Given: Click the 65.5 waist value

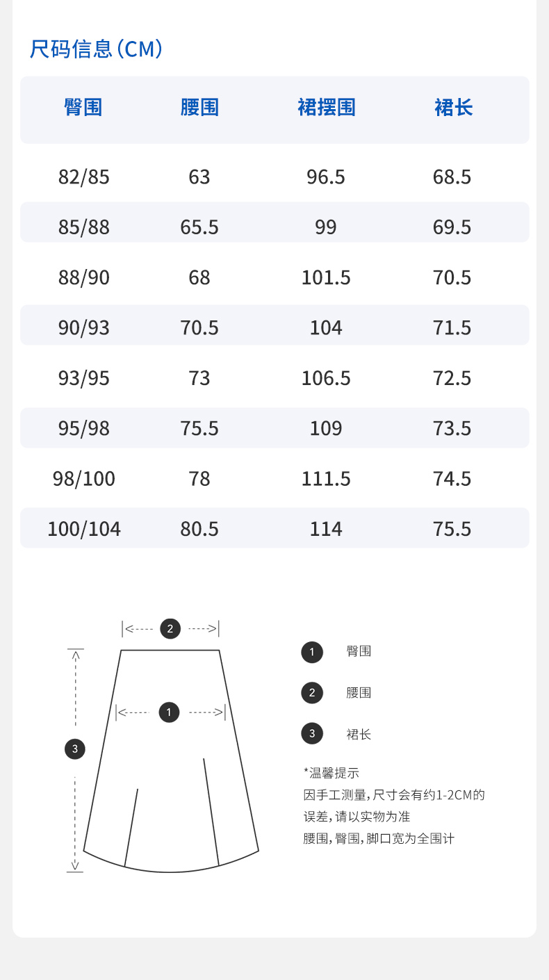Looking at the screenshot, I should 199,227.
